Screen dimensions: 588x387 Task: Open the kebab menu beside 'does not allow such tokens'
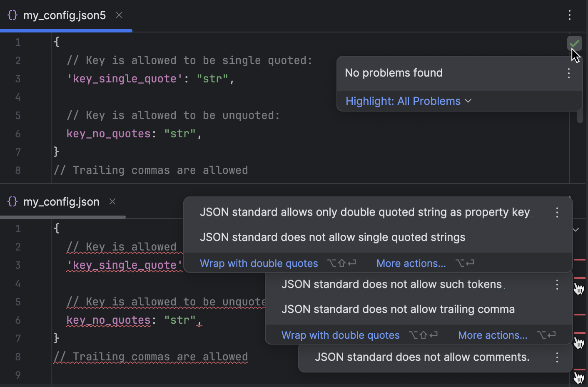tap(557, 285)
